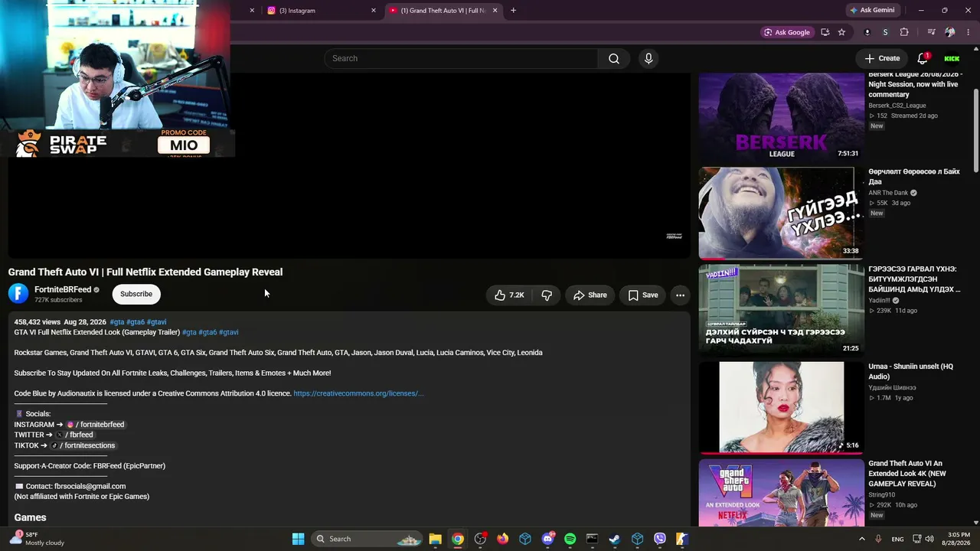Open the Berserk_CS2_League channel name
This screenshot has height=551, width=980.
(x=897, y=106)
